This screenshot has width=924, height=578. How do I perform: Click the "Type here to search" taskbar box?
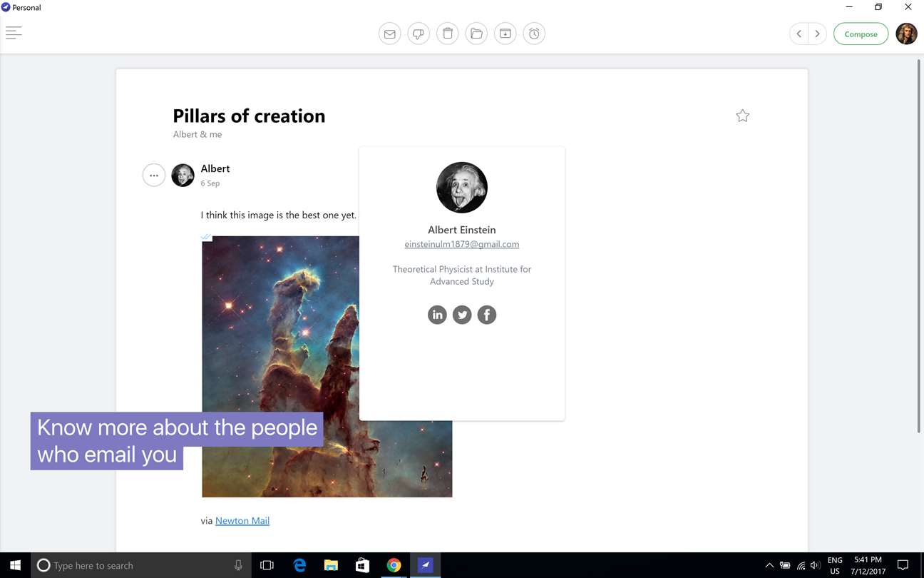coord(140,565)
